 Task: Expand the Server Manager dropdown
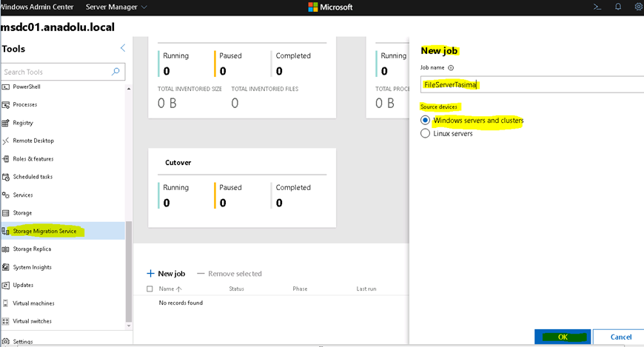click(115, 7)
